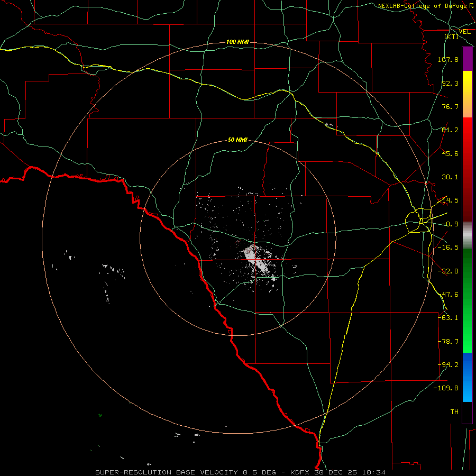Click the -63.1 velocity legend value
The width and height of the screenshot is (476, 476).
tap(448, 317)
